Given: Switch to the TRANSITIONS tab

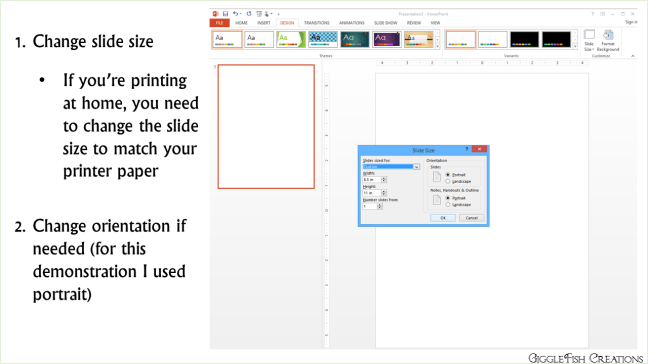Looking at the screenshot, I should [317, 23].
